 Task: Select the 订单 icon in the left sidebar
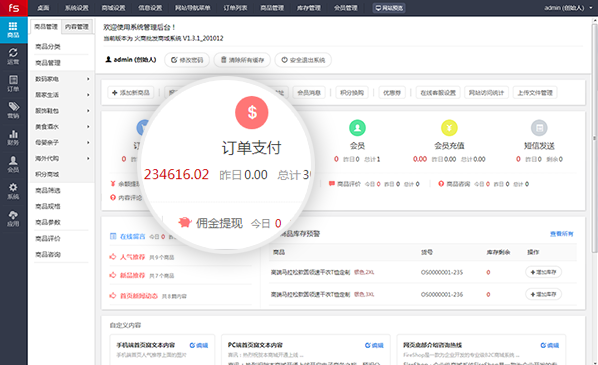[13, 83]
